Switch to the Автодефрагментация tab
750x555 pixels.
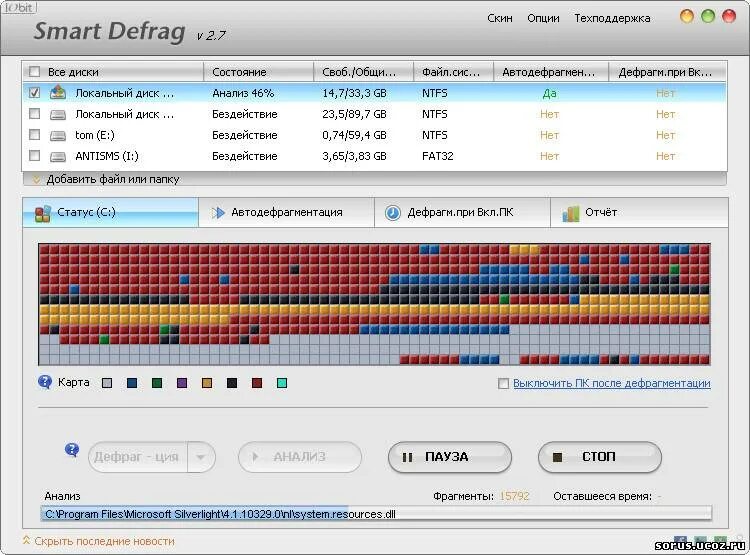pyautogui.click(x=286, y=212)
